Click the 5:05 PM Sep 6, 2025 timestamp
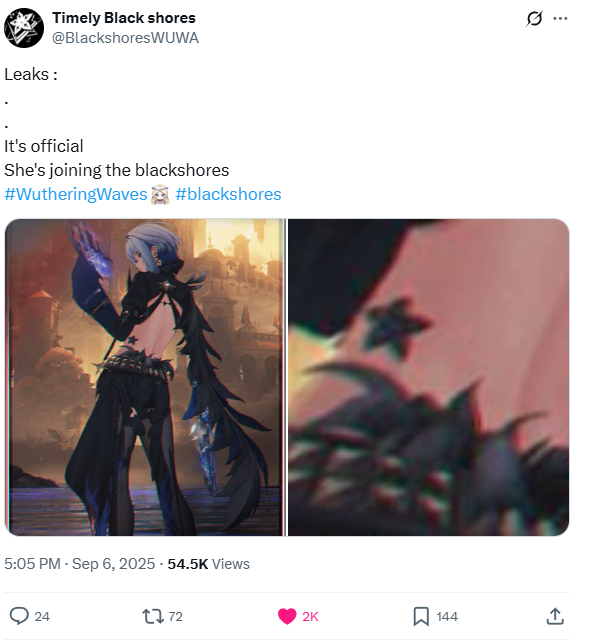The width and height of the screenshot is (592, 641). pyautogui.click(x=80, y=564)
